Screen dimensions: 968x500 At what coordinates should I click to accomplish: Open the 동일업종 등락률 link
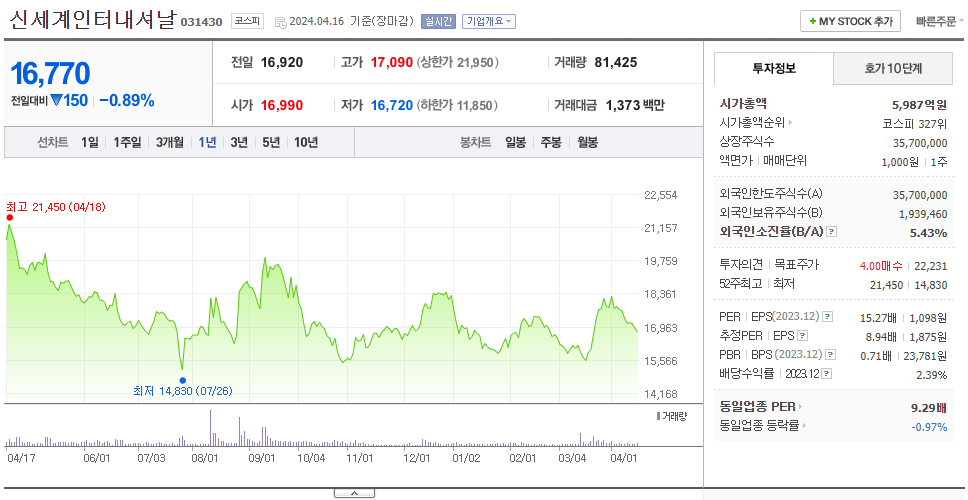click(763, 425)
